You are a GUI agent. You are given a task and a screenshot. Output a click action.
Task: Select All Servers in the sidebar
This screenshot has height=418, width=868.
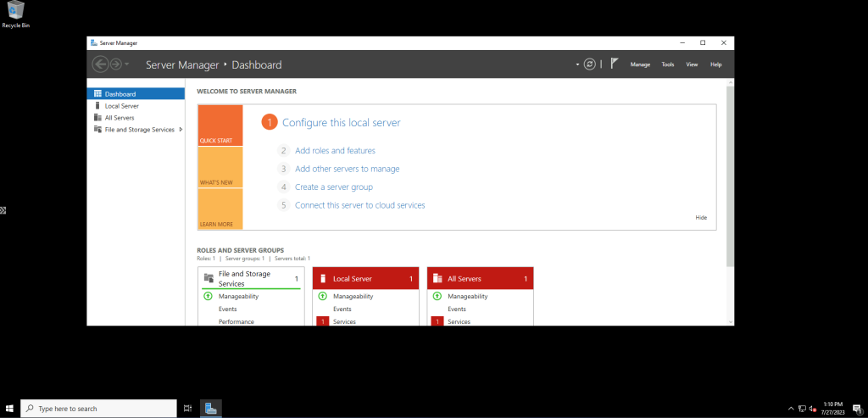tap(136, 117)
